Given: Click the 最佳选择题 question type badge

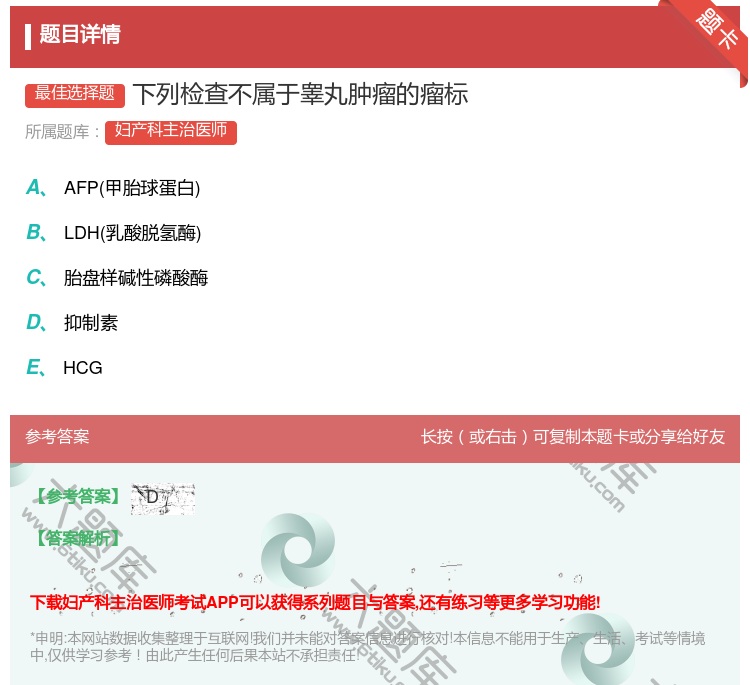Looking at the screenshot, I should [75, 94].
